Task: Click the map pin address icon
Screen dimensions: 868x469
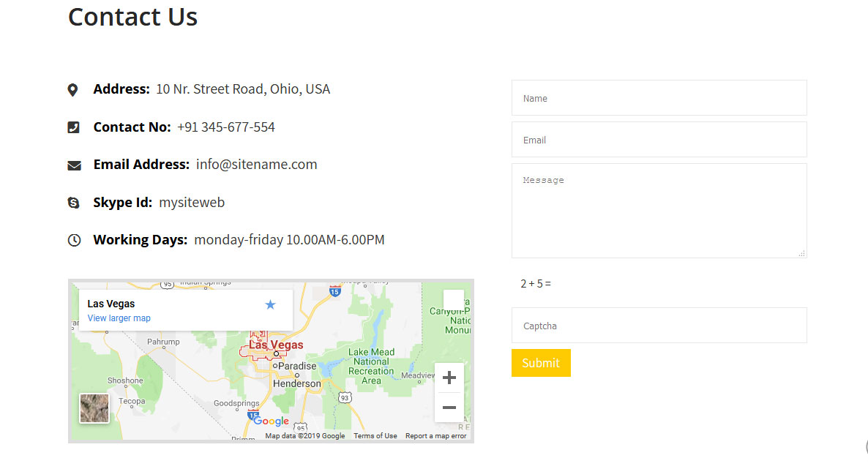Action: [72, 90]
